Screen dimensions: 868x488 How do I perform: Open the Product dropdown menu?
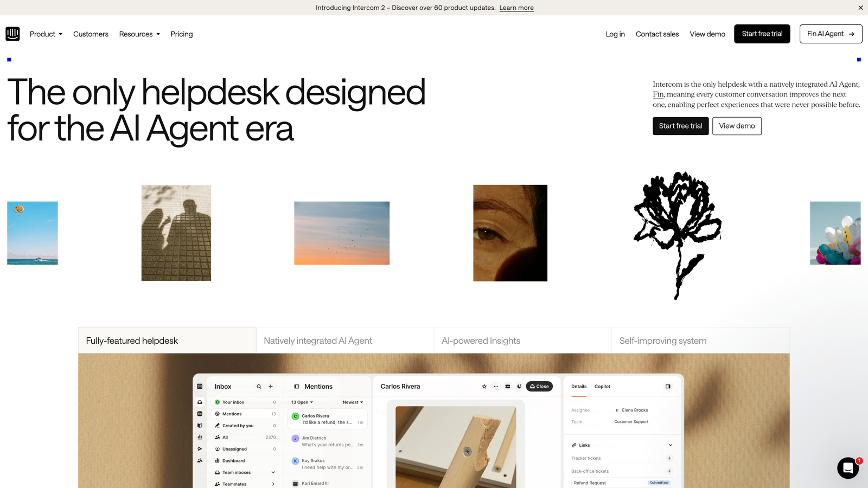[46, 34]
